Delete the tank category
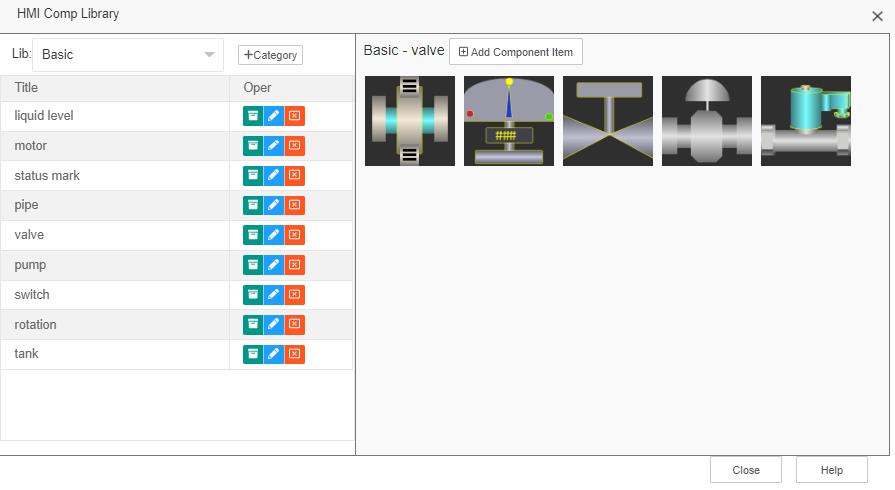The image size is (895, 490). point(295,354)
